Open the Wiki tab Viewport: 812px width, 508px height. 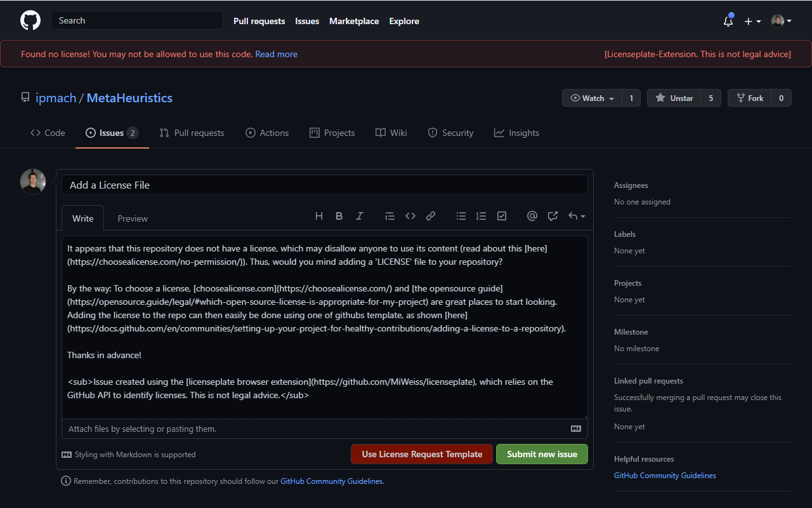tap(391, 133)
